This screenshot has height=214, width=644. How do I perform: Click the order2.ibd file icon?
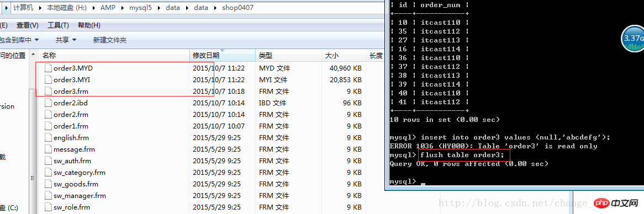pos(47,103)
